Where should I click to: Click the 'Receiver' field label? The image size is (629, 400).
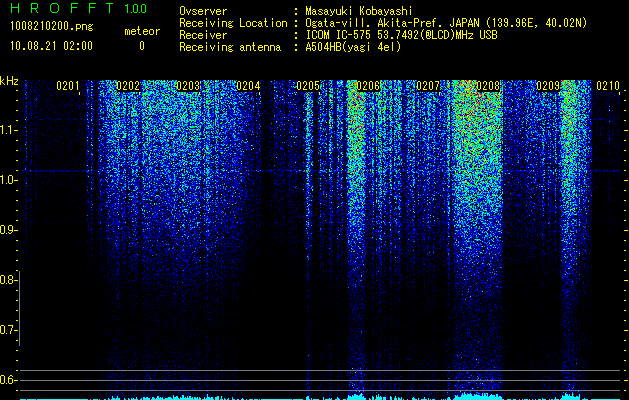click(203, 35)
